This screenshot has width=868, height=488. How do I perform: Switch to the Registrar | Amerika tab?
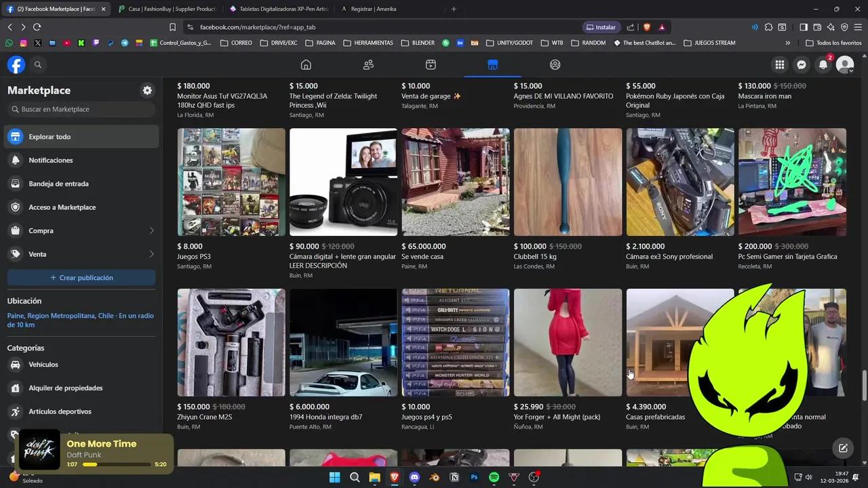(390, 9)
